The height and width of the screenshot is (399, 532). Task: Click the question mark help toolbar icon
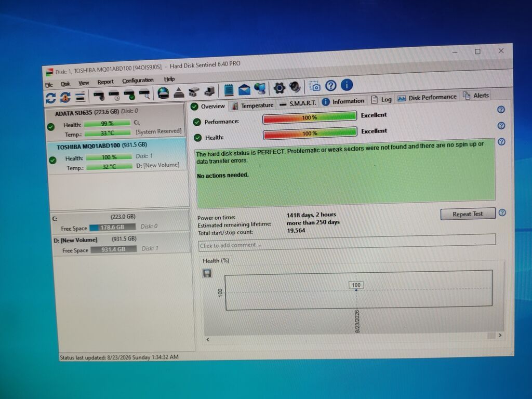click(331, 86)
